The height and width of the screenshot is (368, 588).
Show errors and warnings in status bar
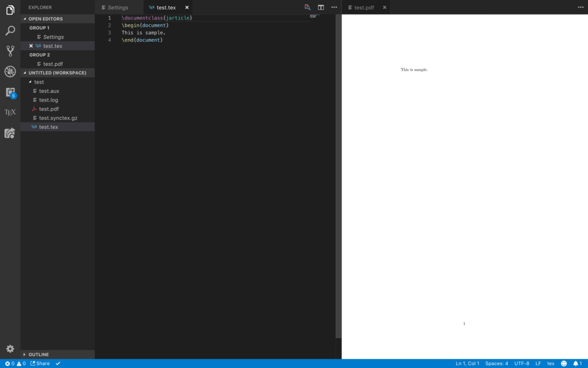[15, 363]
